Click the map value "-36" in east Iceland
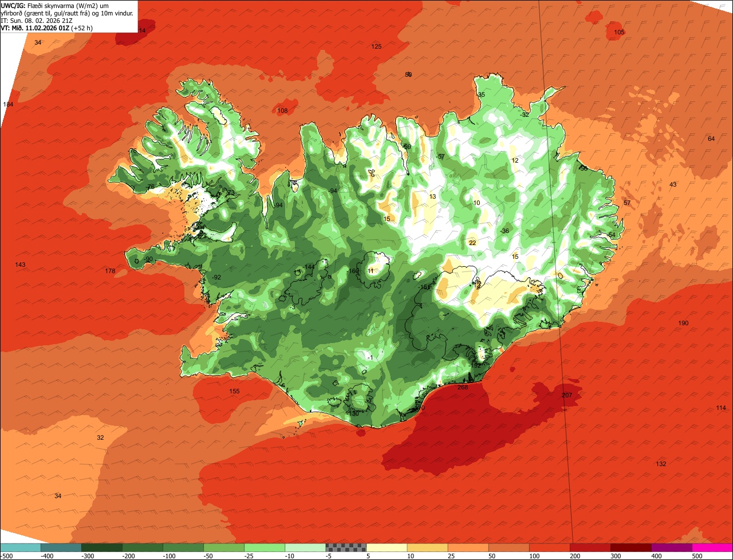 click(503, 231)
